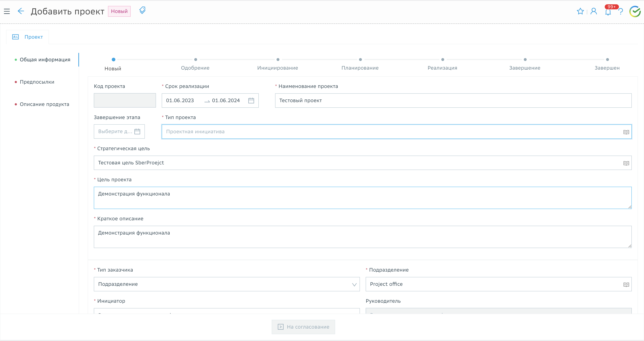Image resolution: width=644 pixels, height=341 pixels.
Task: Click the back arrow icon
Action: 21,11
